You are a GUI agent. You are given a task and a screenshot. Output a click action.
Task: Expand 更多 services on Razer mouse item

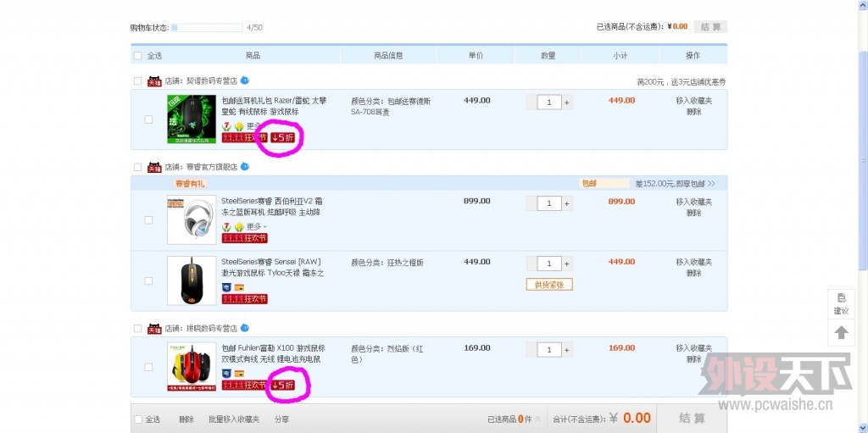(254, 126)
